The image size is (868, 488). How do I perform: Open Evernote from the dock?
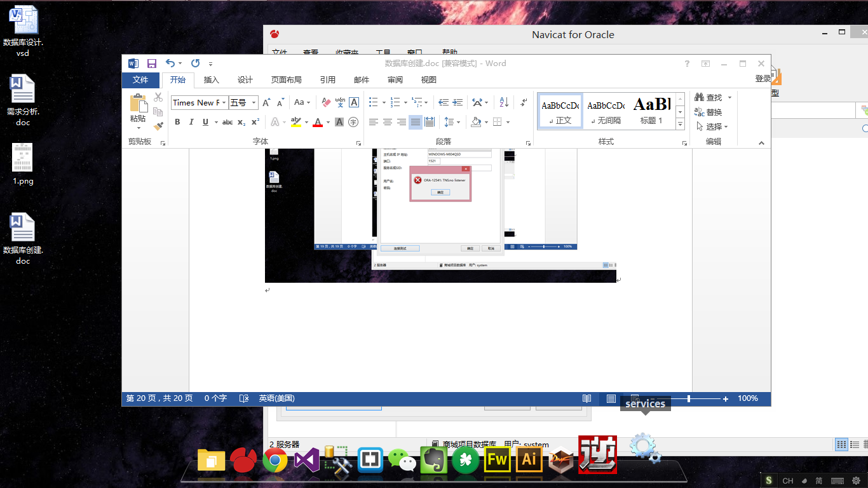point(434,460)
